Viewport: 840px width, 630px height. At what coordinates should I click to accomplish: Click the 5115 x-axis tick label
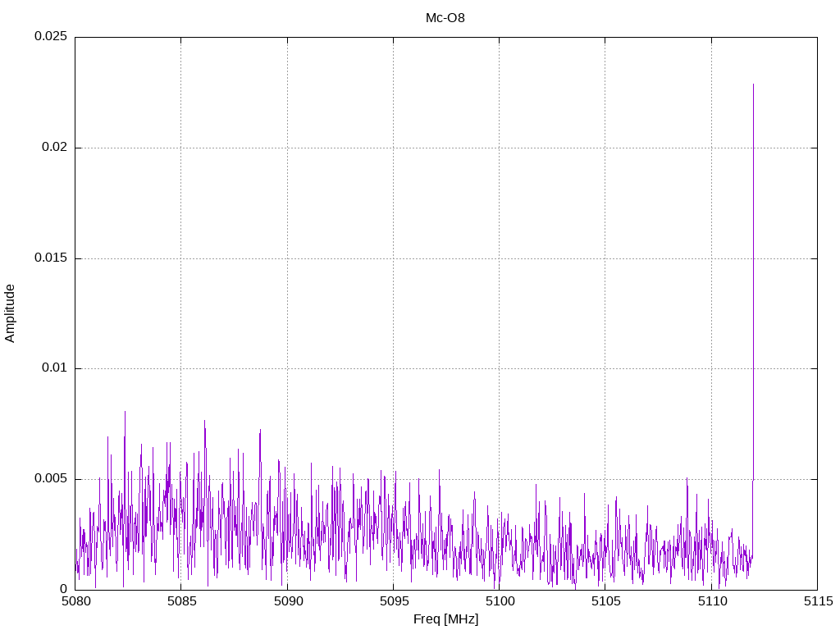tap(817, 602)
